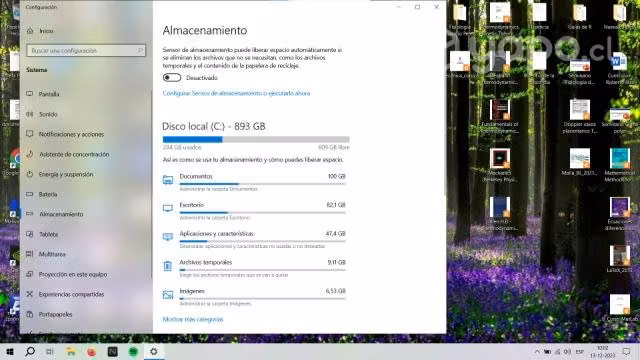Viewport: 640px width, 360px height.
Task: Click the Aplicaciones y características icon
Action: tap(168, 237)
